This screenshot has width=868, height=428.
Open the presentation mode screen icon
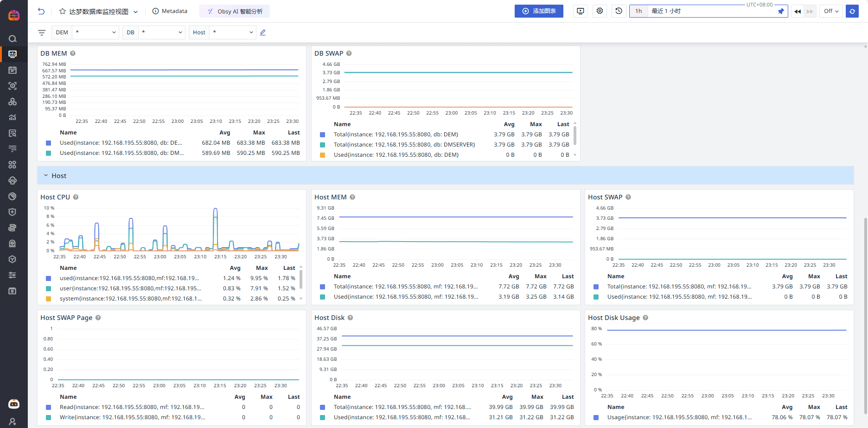(x=580, y=11)
